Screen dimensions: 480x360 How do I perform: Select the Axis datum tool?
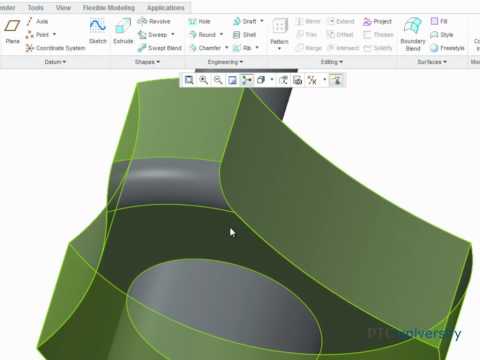tap(37, 21)
